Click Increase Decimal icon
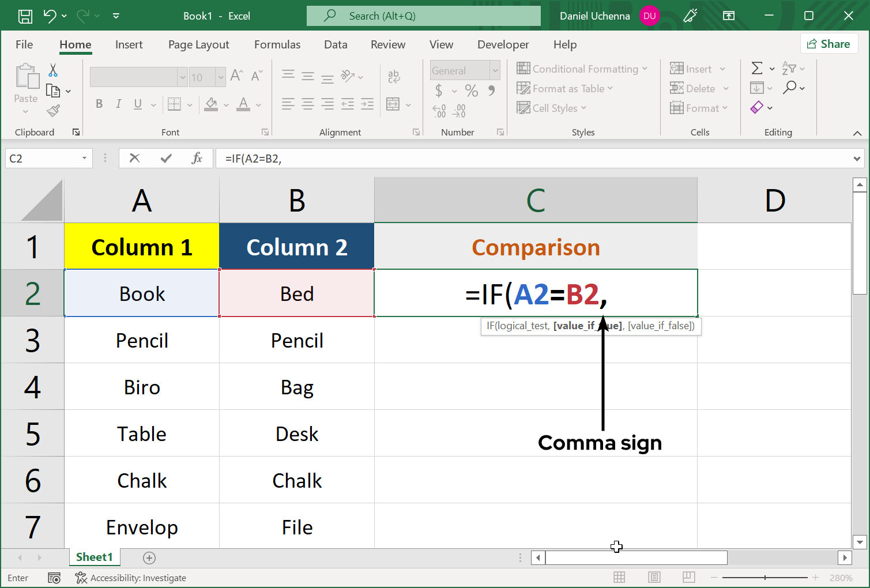This screenshot has height=588, width=870. [x=438, y=111]
